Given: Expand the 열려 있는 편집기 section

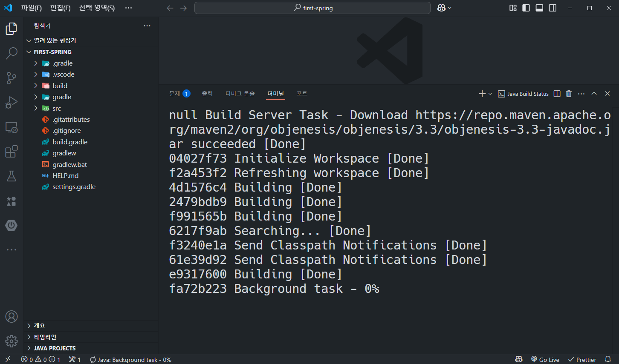Looking at the screenshot, I should click(91, 40).
